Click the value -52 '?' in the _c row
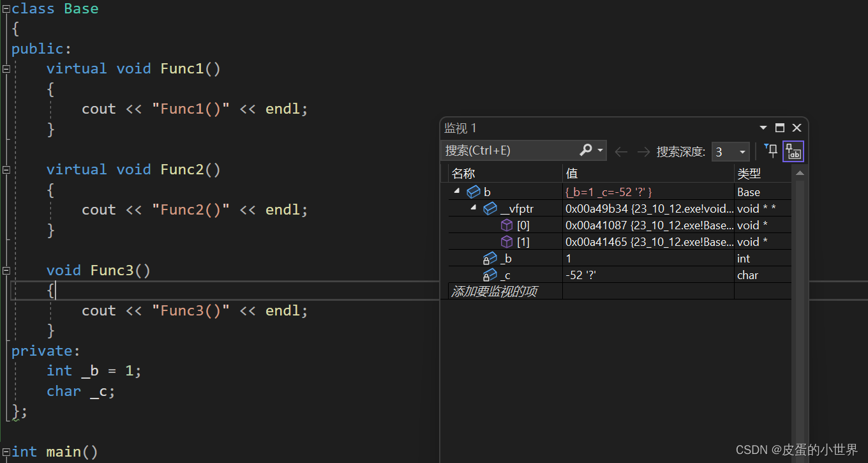 pos(581,275)
